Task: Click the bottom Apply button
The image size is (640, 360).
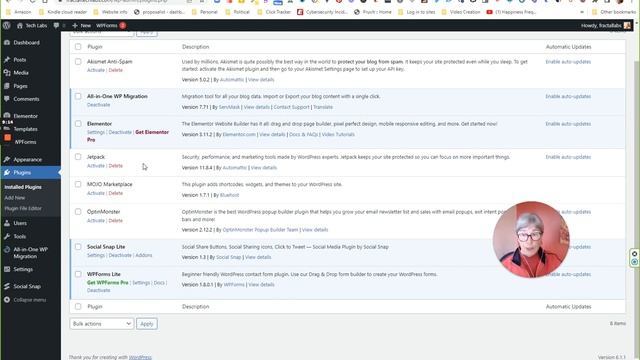Action: coord(147,324)
